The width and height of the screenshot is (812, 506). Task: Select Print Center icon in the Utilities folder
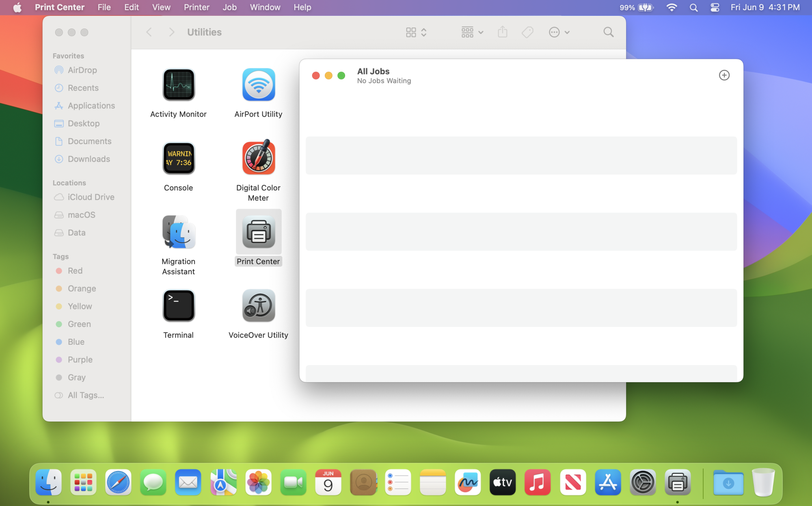259,232
